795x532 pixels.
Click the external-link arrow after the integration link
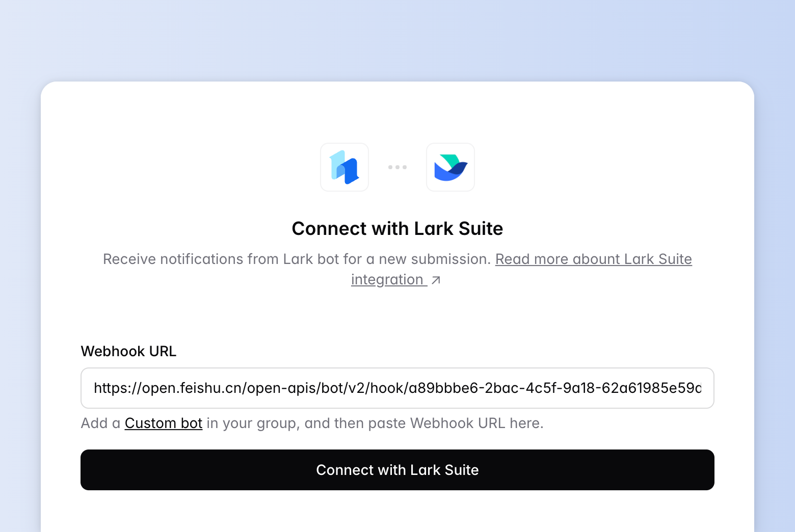point(436,280)
